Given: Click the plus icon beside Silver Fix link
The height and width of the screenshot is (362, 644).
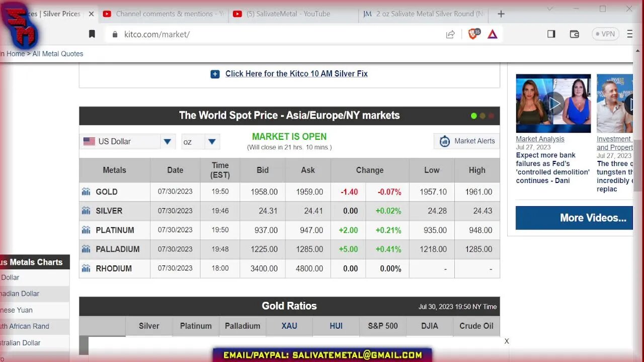Looking at the screenshot, I should click(215, 74).
